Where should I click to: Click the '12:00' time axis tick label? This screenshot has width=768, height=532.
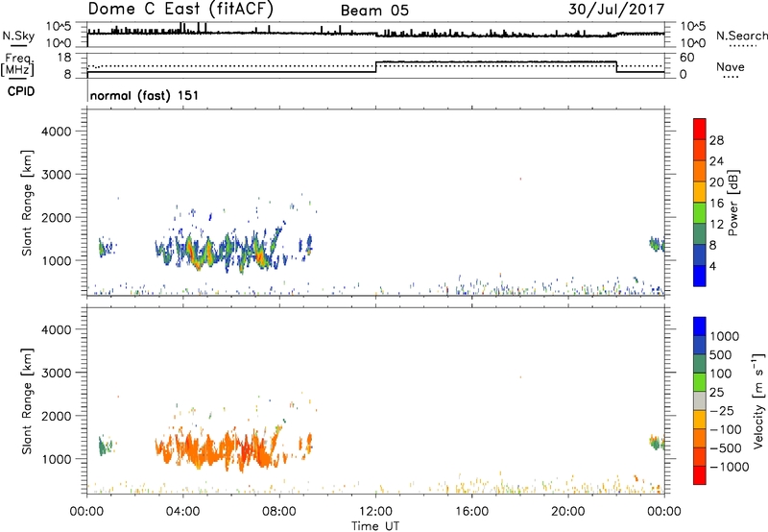pos(375,512)
